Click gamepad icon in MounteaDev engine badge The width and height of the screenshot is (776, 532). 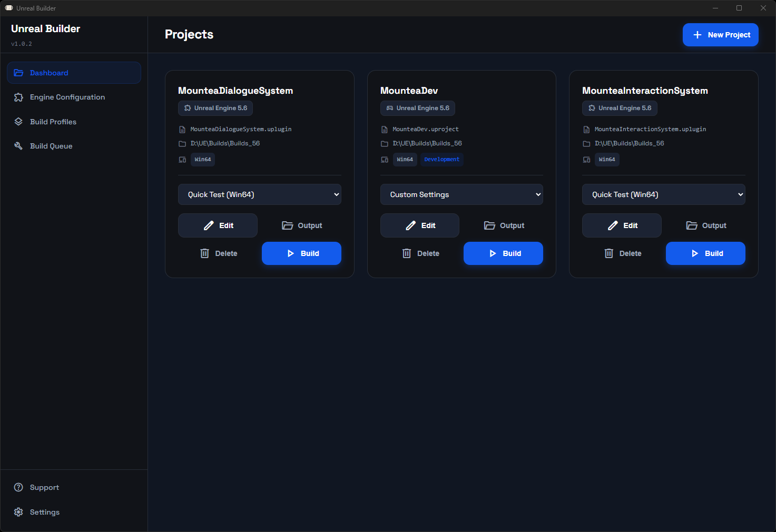tap(390, 108)
